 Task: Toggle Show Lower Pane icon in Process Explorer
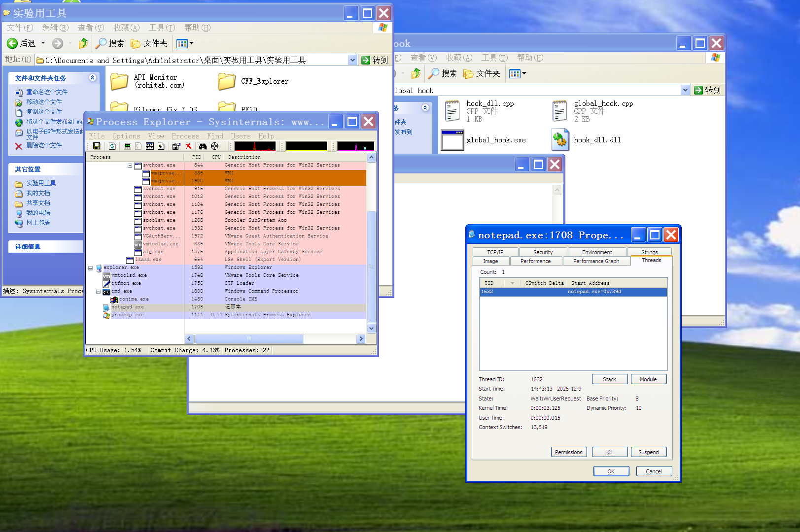(150, 146)
